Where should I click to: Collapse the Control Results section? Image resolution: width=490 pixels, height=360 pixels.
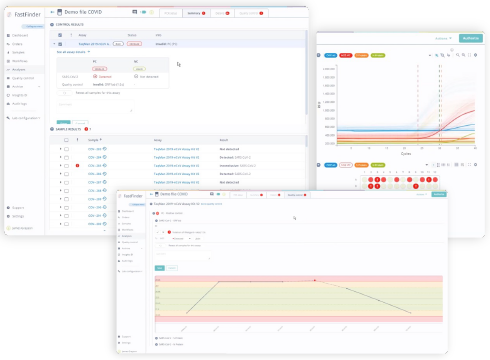[52, 24]
